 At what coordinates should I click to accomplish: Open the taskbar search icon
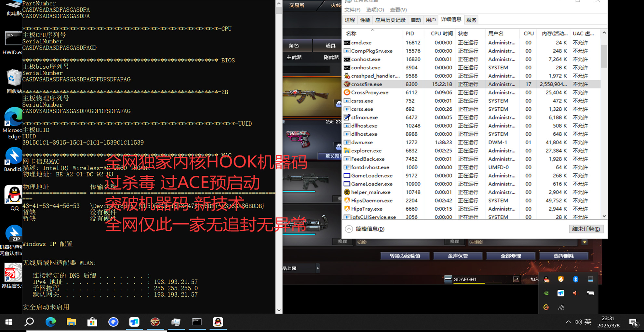[29, 322]
